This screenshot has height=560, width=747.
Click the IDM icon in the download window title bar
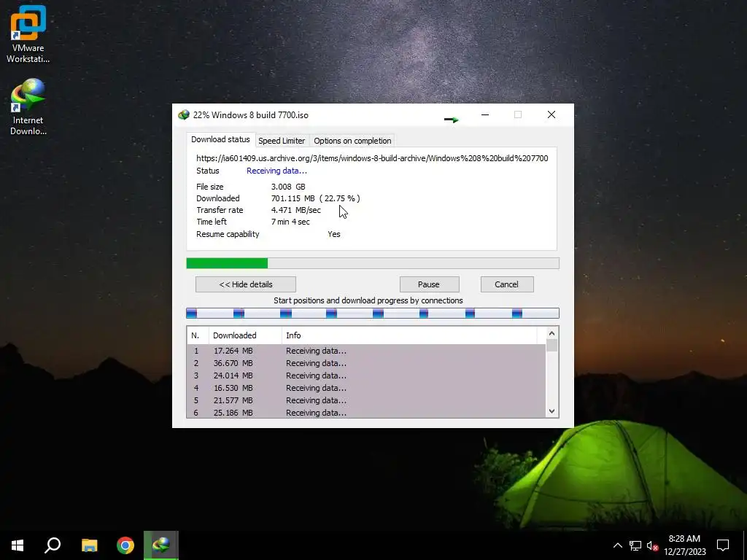tap(183, 115)
